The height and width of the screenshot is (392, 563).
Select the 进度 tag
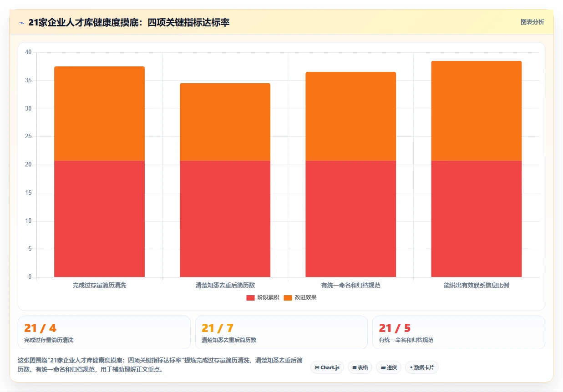tap(389, 367)
